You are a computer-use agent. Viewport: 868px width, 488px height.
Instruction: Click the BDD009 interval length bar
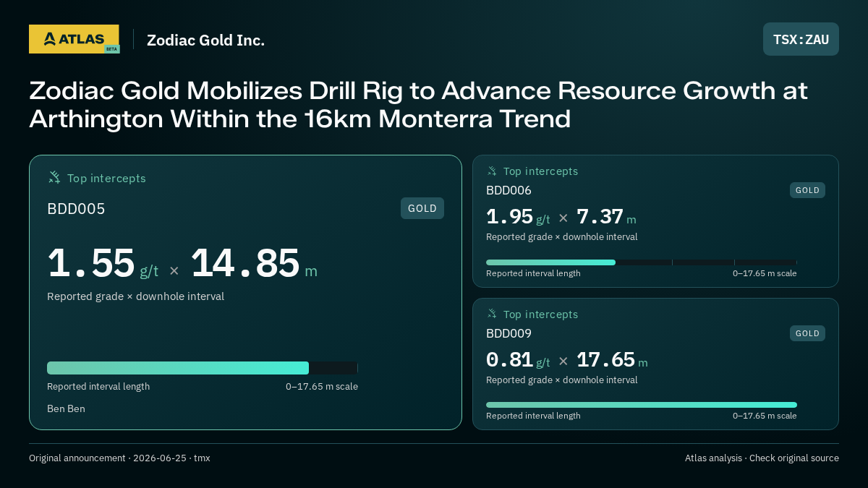(x=642, y=405)
